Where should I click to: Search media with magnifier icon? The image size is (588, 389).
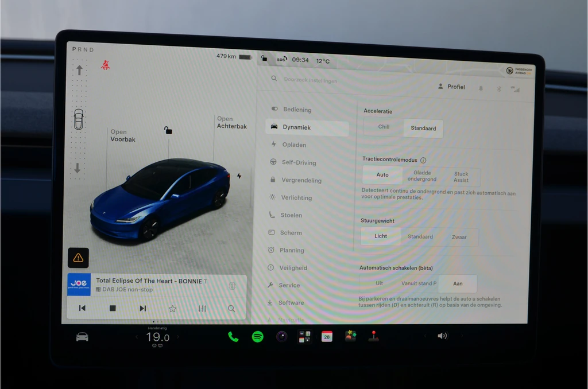[231, 309]
